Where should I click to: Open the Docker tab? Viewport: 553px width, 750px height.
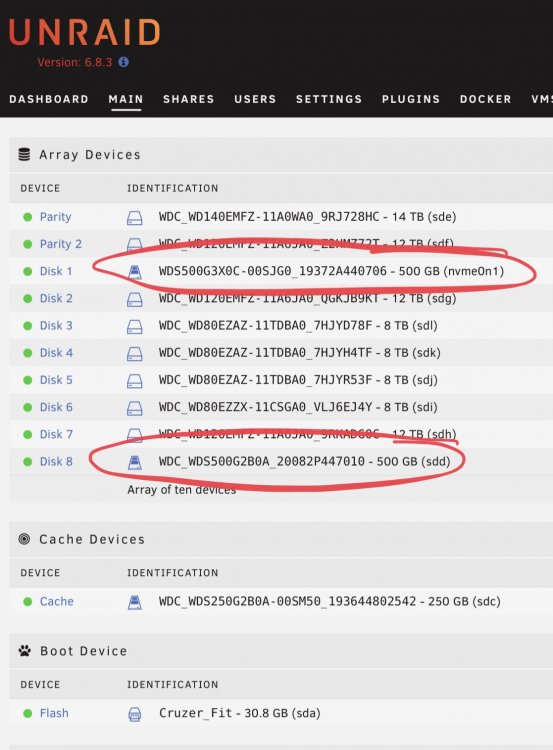coord(486,99)
